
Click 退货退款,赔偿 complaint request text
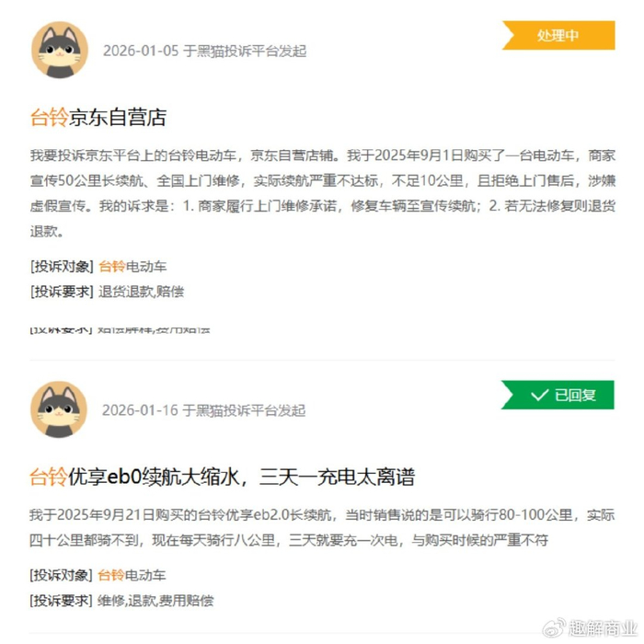pos(142,292)
